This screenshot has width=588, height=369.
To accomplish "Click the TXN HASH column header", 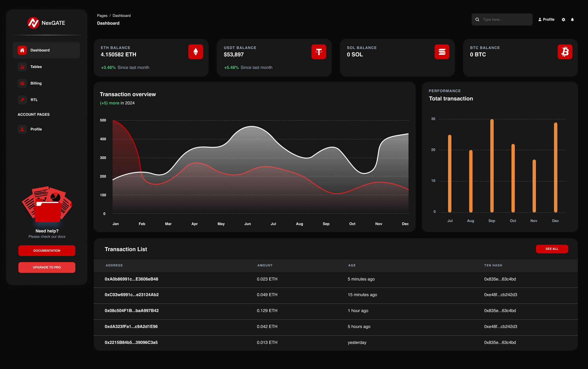I will 493,265.
